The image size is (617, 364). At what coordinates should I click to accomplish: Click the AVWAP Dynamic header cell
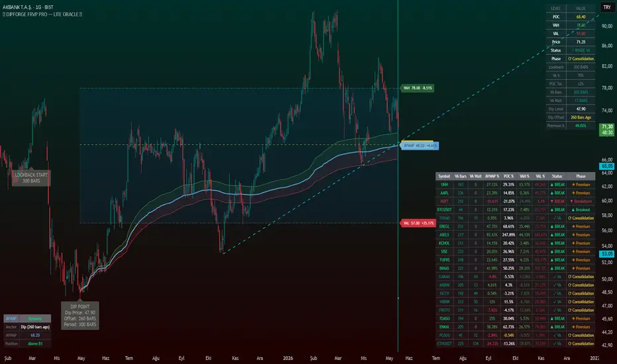(35, 318)
